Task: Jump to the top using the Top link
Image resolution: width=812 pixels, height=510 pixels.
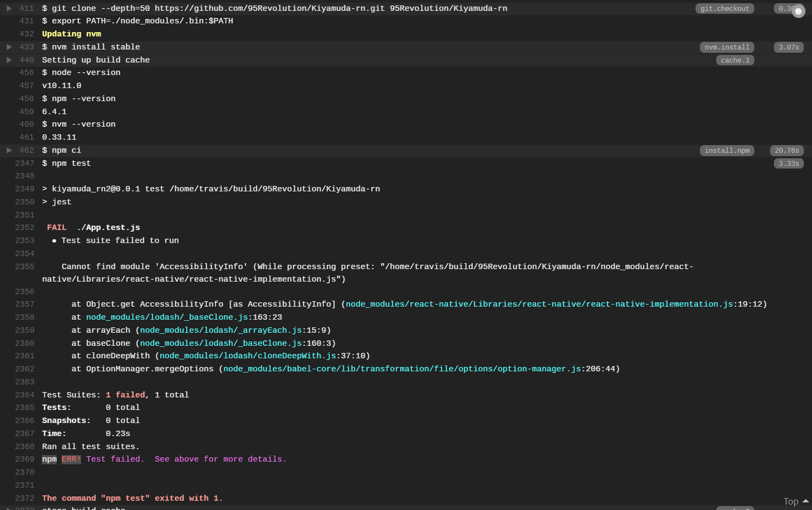Action: coord(796,501)
